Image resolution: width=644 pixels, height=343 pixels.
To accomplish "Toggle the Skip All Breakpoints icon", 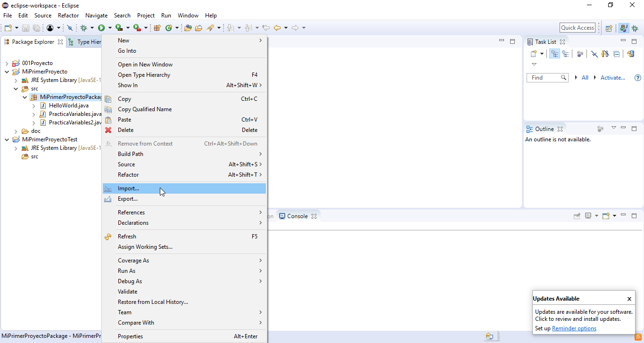I will (70, 27).
